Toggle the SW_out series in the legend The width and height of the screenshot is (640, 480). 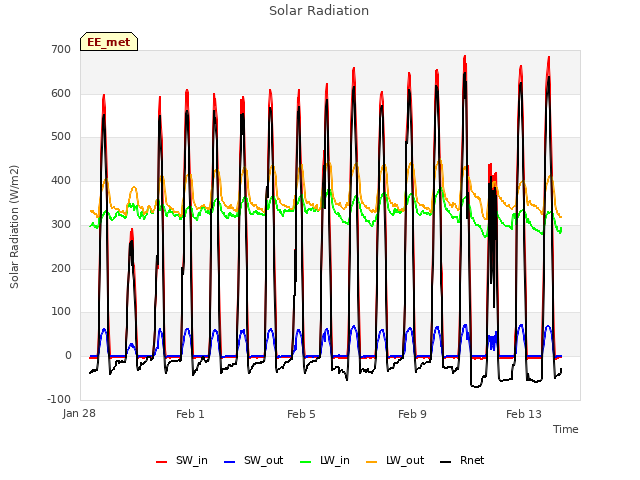(253, 461)
